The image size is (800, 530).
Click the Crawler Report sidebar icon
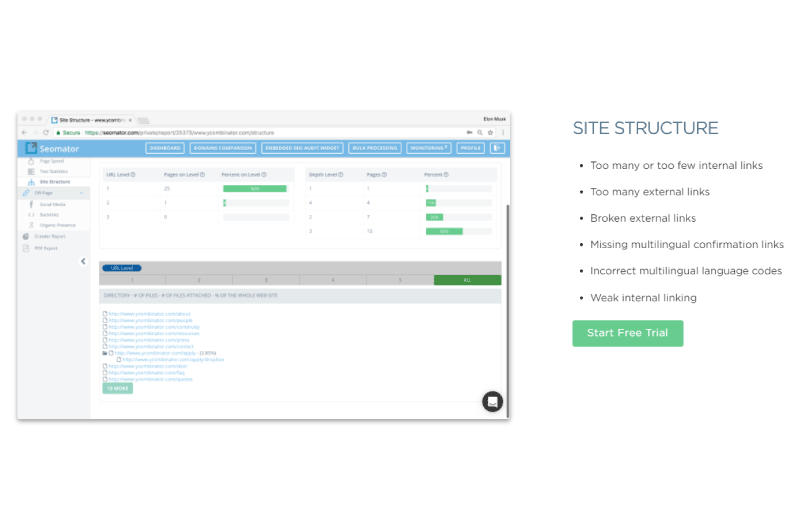(26, 236)
